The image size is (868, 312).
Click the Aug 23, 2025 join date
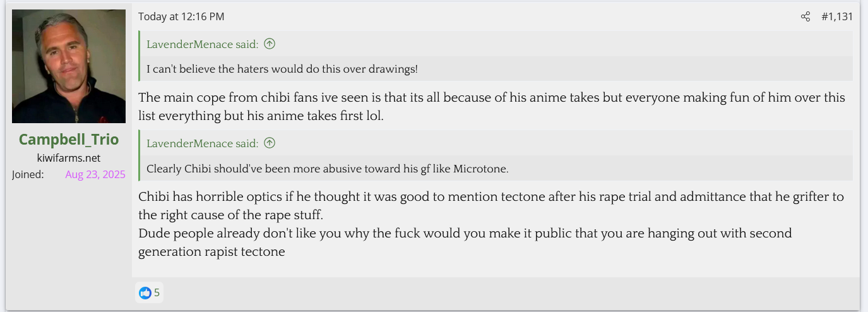[x=95, y=174]
